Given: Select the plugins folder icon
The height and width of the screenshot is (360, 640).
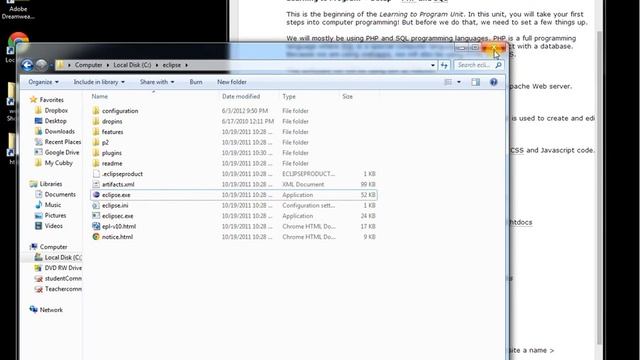Looking at the screenshot, I should (96, 153).
